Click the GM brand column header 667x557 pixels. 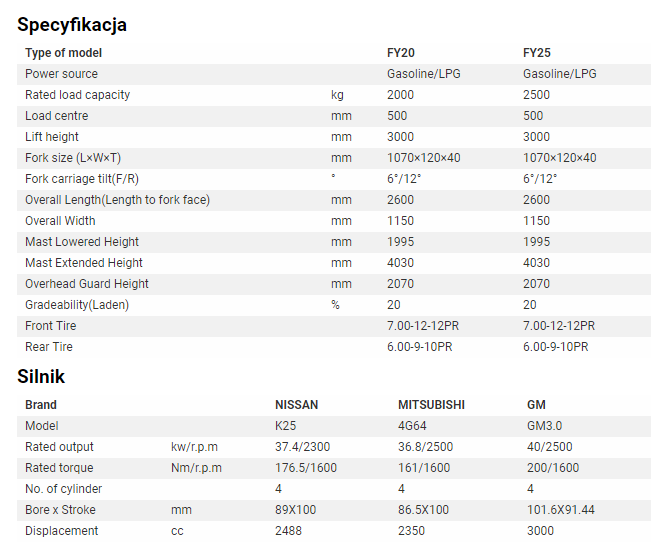[536, 405]
